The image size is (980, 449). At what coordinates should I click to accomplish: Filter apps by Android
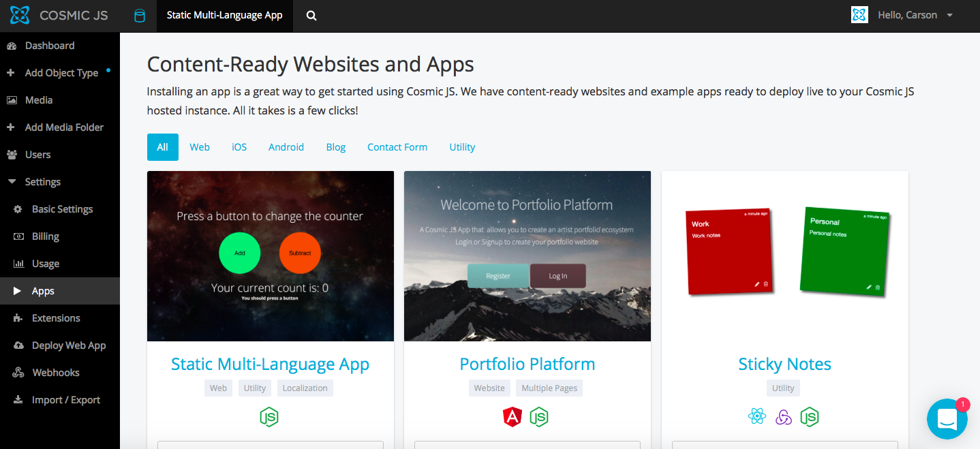286,147
